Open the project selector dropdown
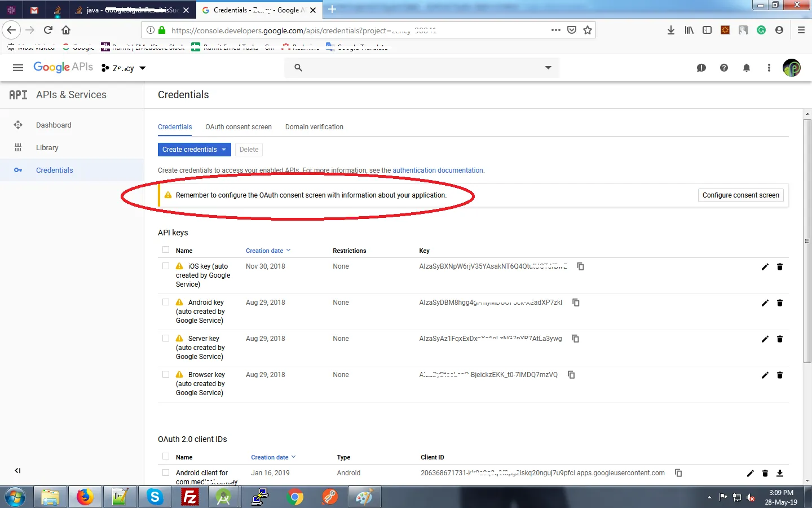Image resolution: width=812 pixels, height=508 pixels. pyautogui.click(x=124, y=68)
